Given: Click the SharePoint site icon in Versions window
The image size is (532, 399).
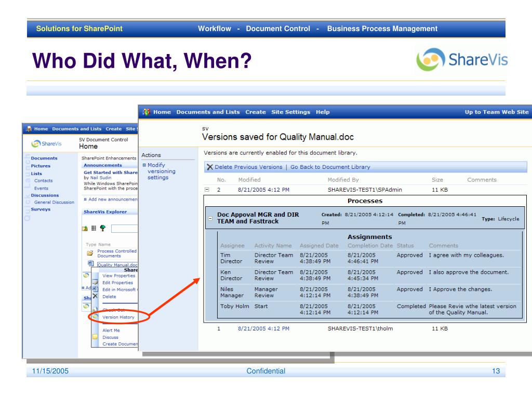Looking at the screenshot, I should point(146,112).
